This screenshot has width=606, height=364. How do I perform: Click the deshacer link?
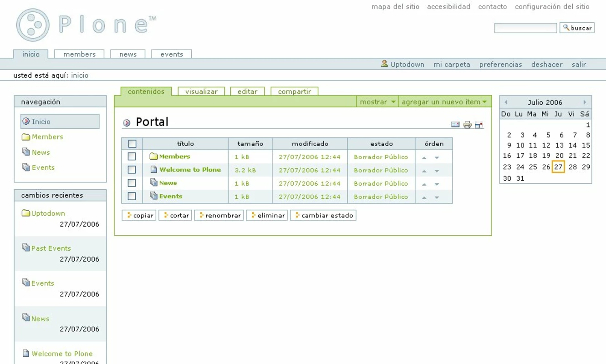click(x=547, y=65)
